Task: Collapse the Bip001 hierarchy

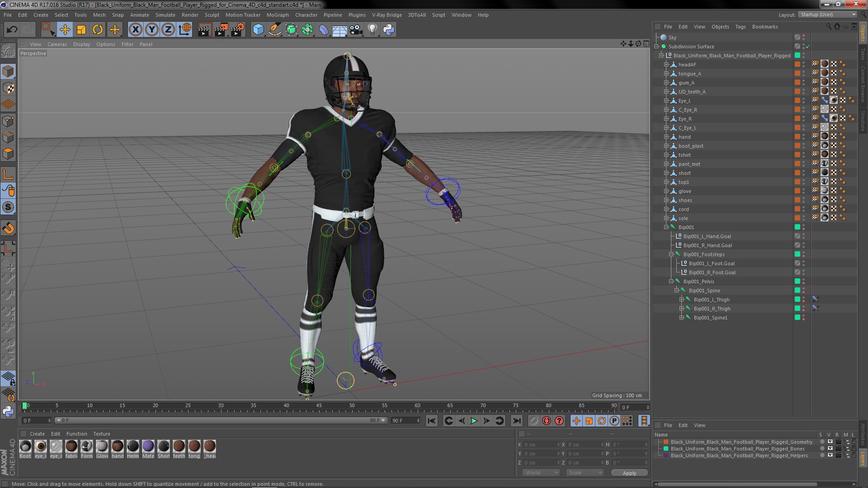Action: click(x=666, y=227)
